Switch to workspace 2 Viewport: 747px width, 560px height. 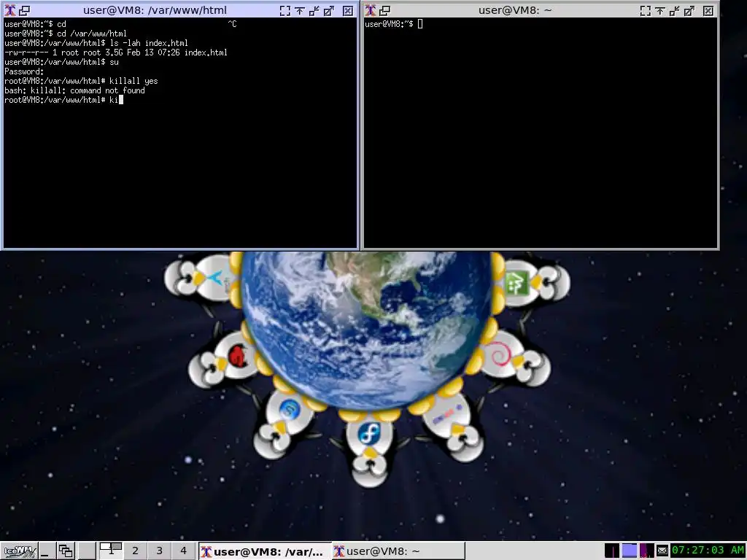135,551
